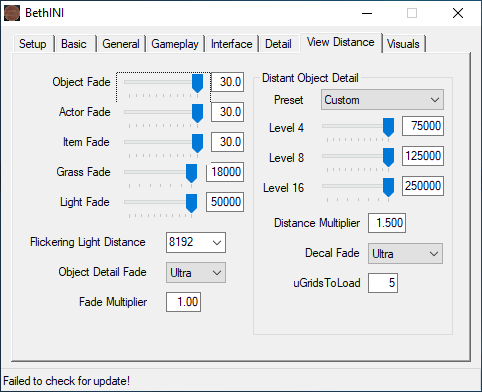The height and width of the screenshot is (392, 482).
Task: Focus the Object Fade value field
Action: click(x=227, y=82)
